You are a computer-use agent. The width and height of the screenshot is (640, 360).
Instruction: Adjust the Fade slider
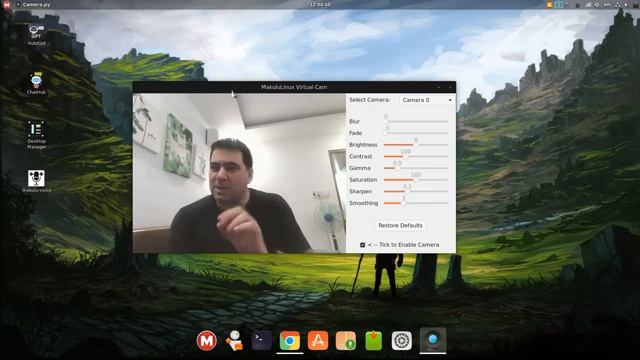(416, 133)
